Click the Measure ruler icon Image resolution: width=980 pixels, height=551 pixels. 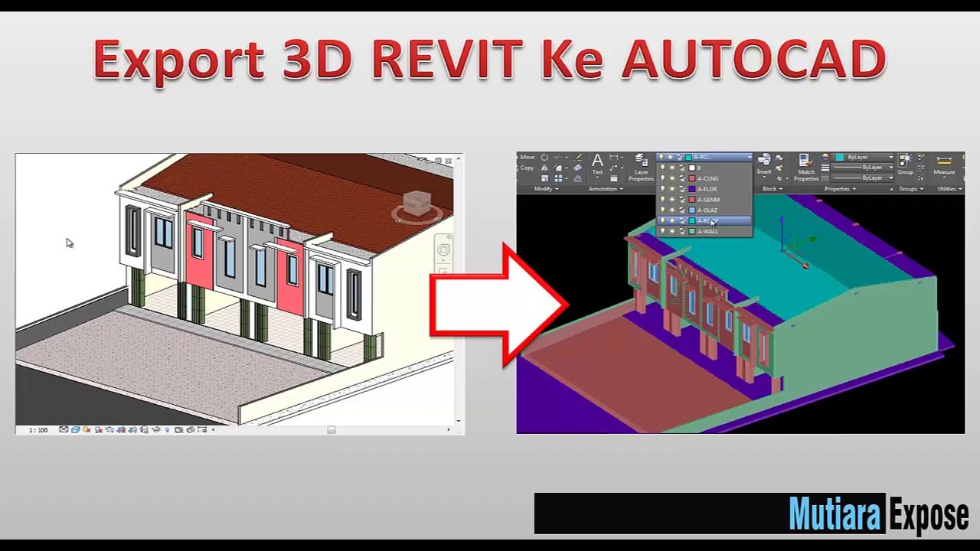(x=944, y=161)
